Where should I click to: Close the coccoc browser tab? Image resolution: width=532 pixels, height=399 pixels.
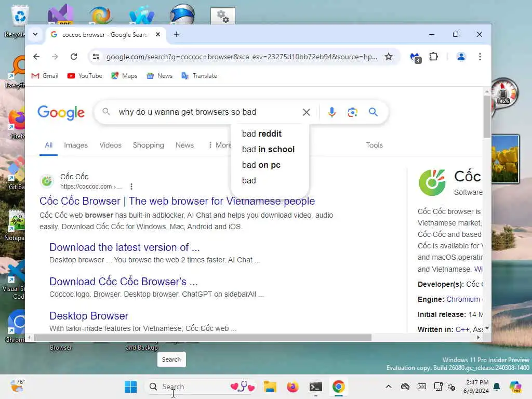pyautogui.click(x=158, y=34)
